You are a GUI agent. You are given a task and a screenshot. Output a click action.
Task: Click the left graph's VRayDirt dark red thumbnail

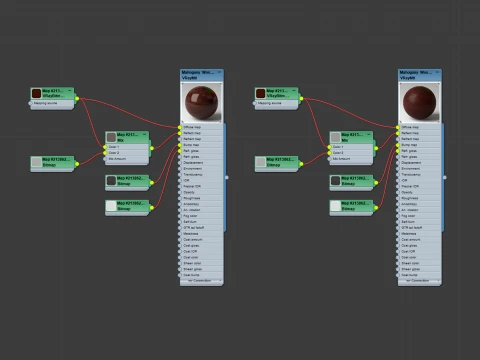(36, 93)
